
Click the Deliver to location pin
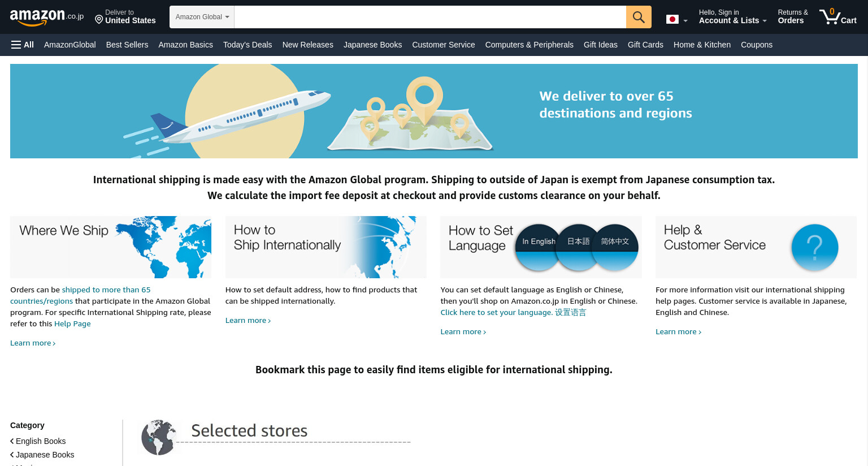click(99, 20)
